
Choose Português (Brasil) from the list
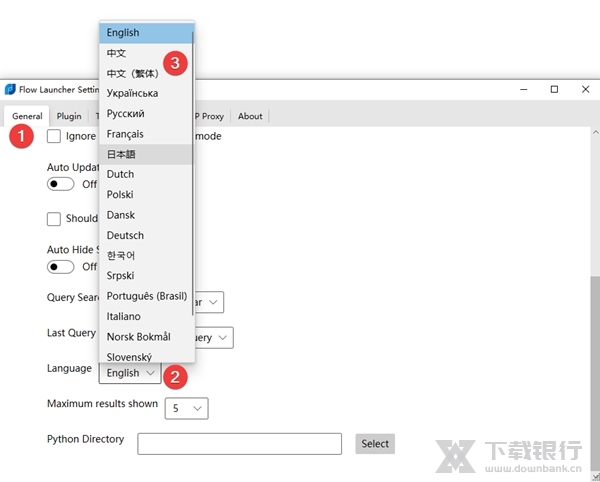tap(146, 296)
